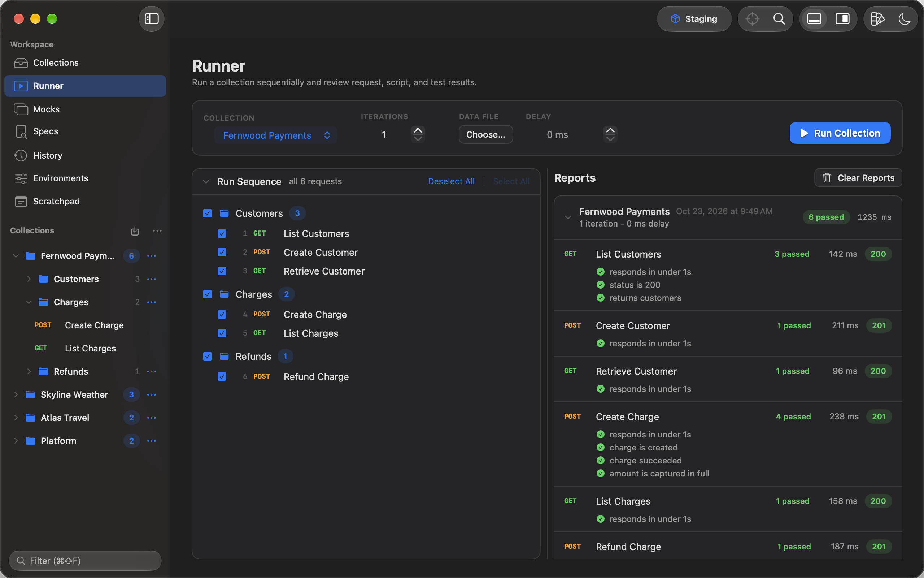Toggle the sidebar visibility icon
The width and height of the screenshot is (924, 578).
click(152, 19)
